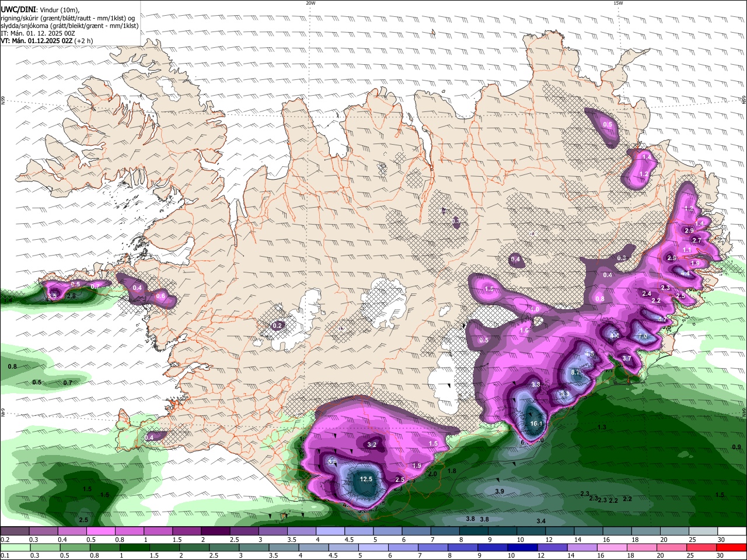Click the 'rigning/skúrir' description line
Viewport: 747px width, 560px height.
pyautogui.click(x=68, y=18)
